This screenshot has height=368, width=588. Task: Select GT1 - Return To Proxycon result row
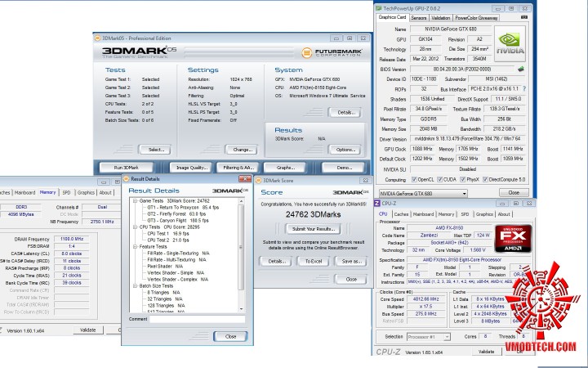point(183,207)
